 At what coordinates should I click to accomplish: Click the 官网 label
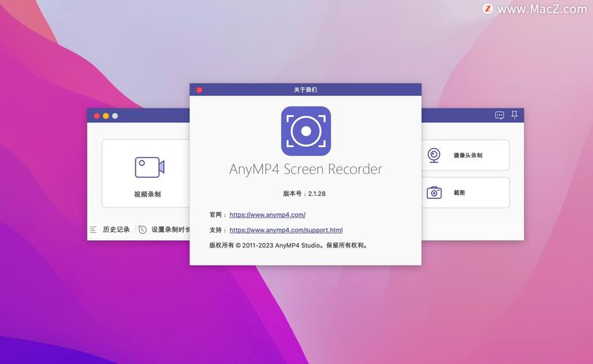(216, 215)
